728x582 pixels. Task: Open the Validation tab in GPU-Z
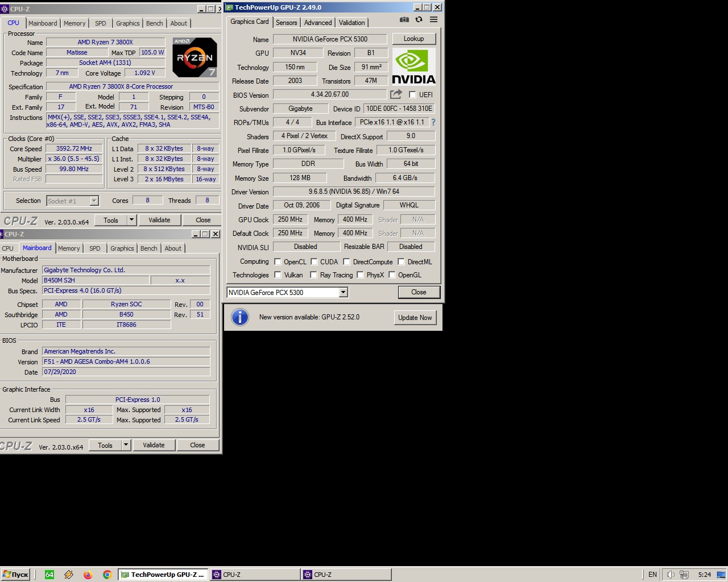click(x=352, y=23)
